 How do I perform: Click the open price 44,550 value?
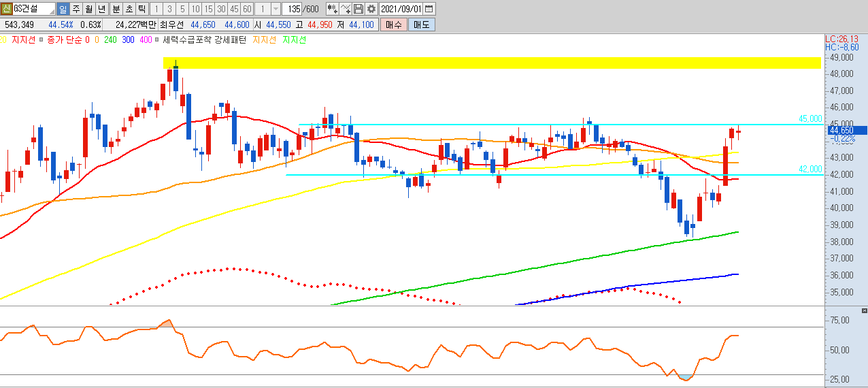point(278,25)
